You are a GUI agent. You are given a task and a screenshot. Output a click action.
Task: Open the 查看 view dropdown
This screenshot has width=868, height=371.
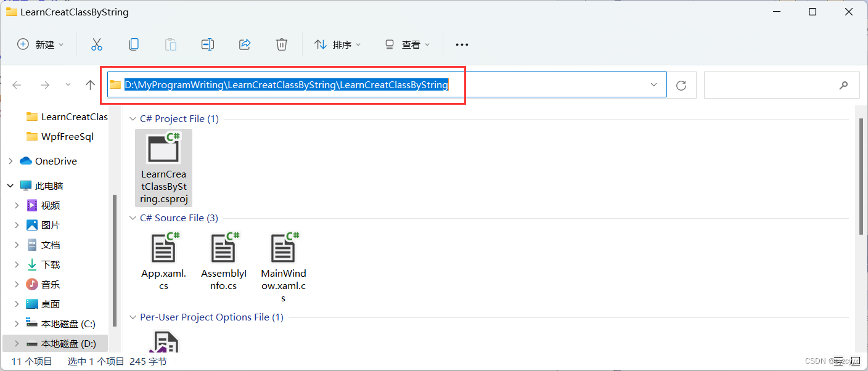coord(406,44)
